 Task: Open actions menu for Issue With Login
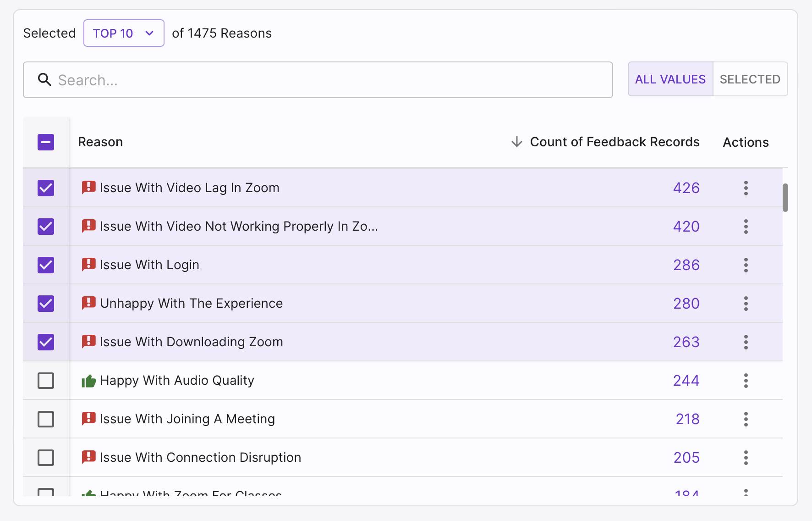(x=746, y=265)
